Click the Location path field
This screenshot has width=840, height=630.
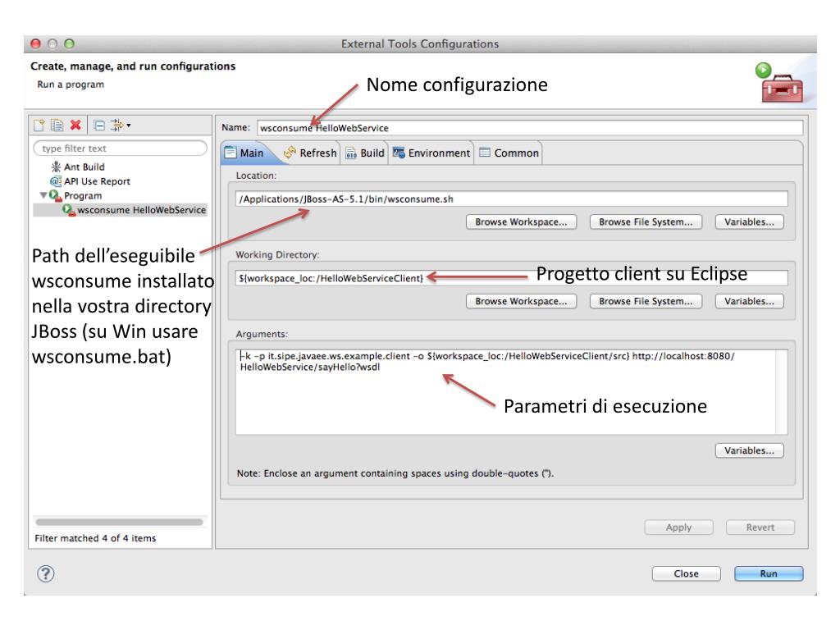(512, 199)
